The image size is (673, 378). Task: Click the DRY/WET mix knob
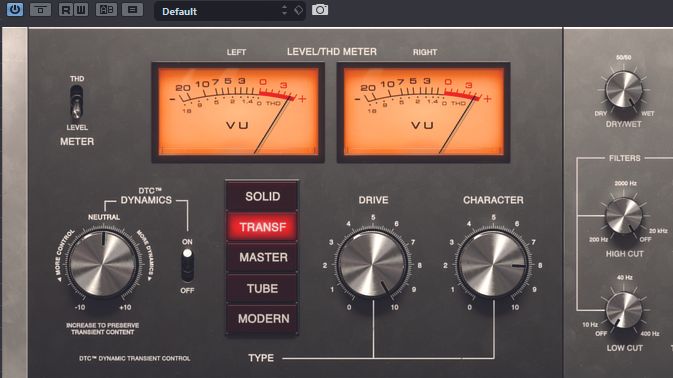(624, 89)
